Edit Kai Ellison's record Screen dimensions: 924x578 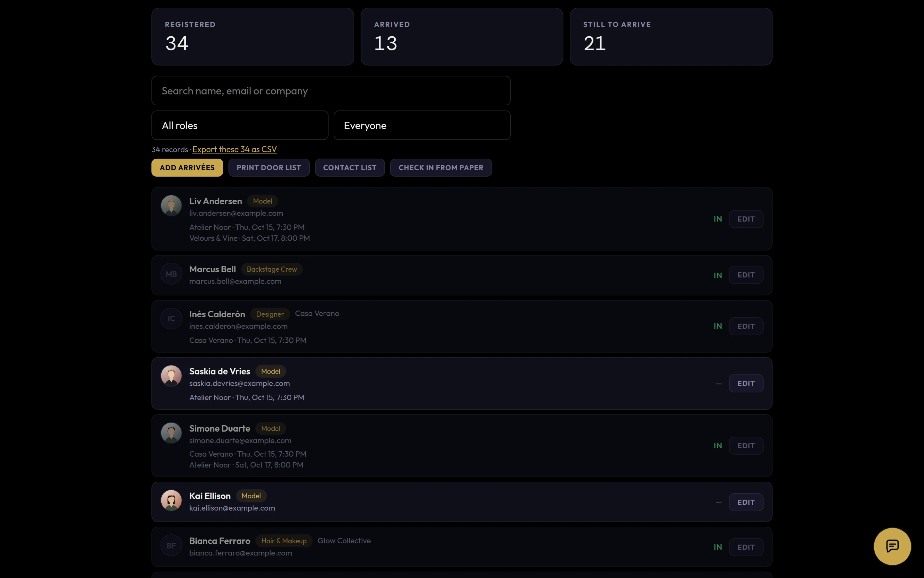coord(746,502)
